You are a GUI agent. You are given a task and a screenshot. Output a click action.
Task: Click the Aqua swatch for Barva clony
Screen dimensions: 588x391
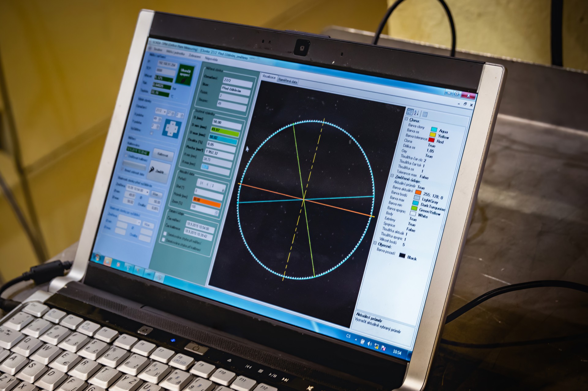pyautogui.click(x=434, y=129)
